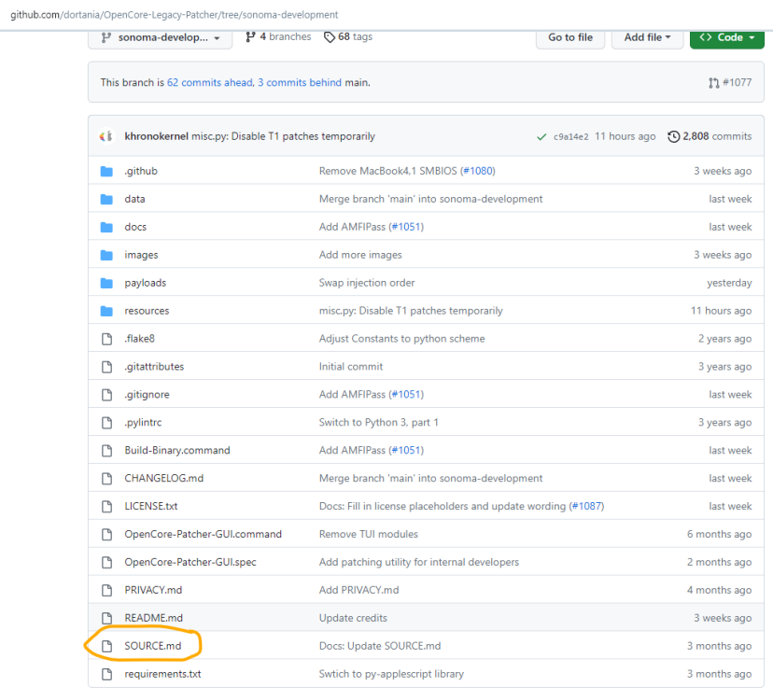Open the .pylintrc file
Screen dimensions: 773x700
click(143, 423)
